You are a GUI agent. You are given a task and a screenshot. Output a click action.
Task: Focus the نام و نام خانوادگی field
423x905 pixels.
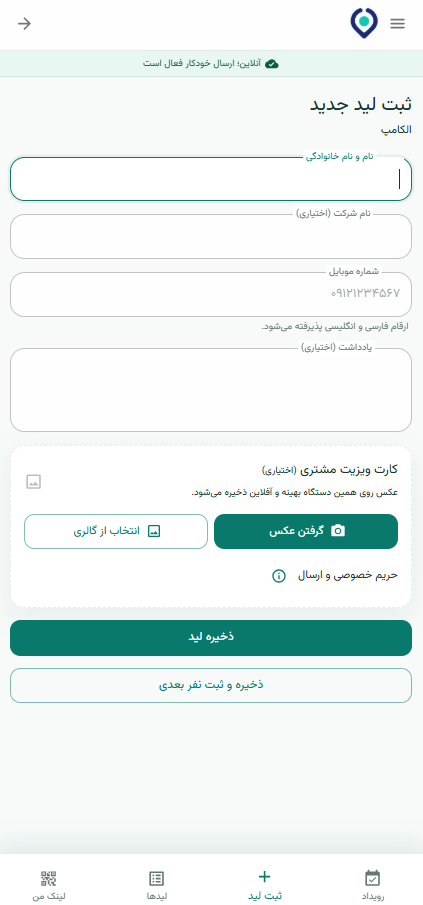coord(211,179)
